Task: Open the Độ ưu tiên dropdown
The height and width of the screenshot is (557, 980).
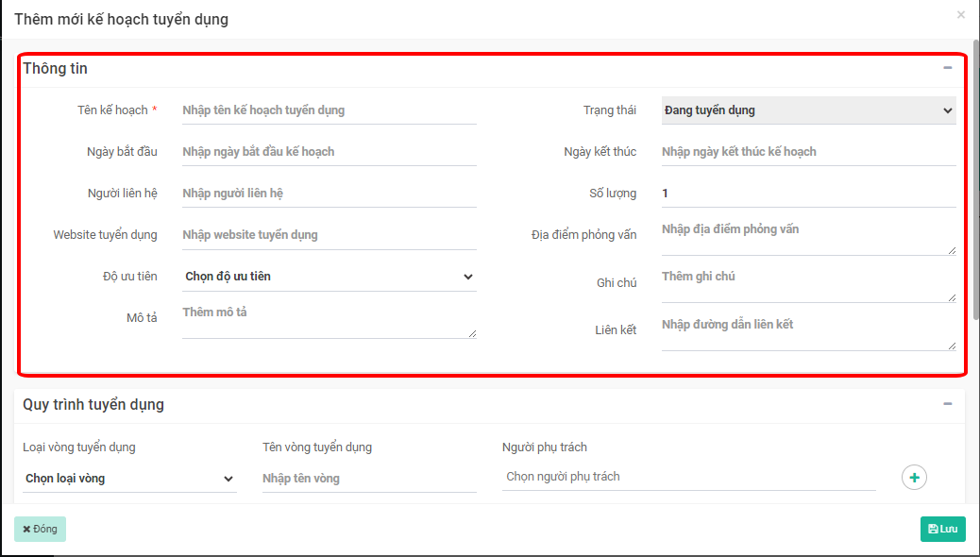Action: pyautogui.click(x=329, y=277)
